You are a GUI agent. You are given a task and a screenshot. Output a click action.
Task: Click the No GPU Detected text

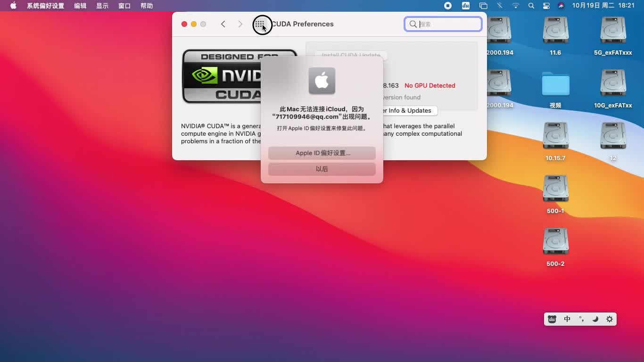430,85
